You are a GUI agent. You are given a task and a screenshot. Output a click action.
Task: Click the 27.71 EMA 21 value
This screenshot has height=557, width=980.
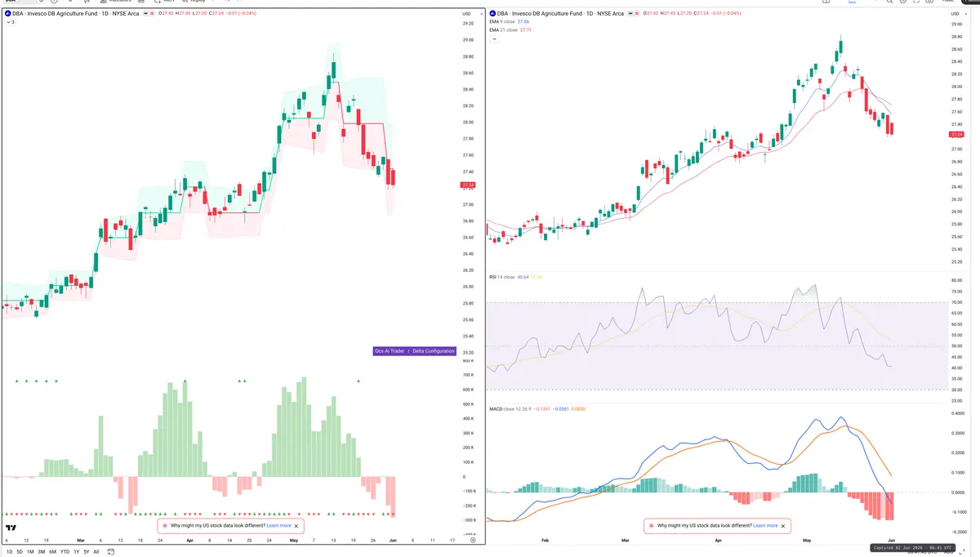click(526, 29)
